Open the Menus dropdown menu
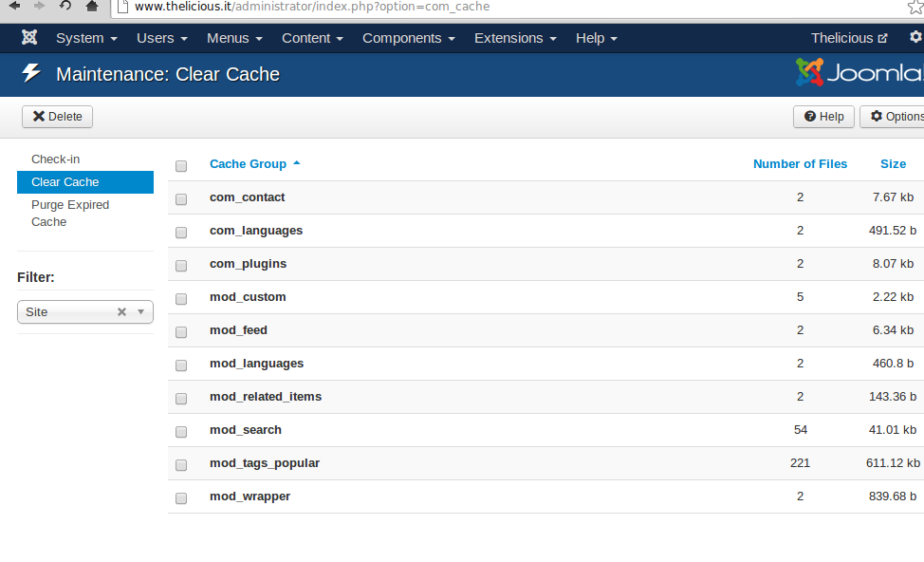 [x=234, y=38]
